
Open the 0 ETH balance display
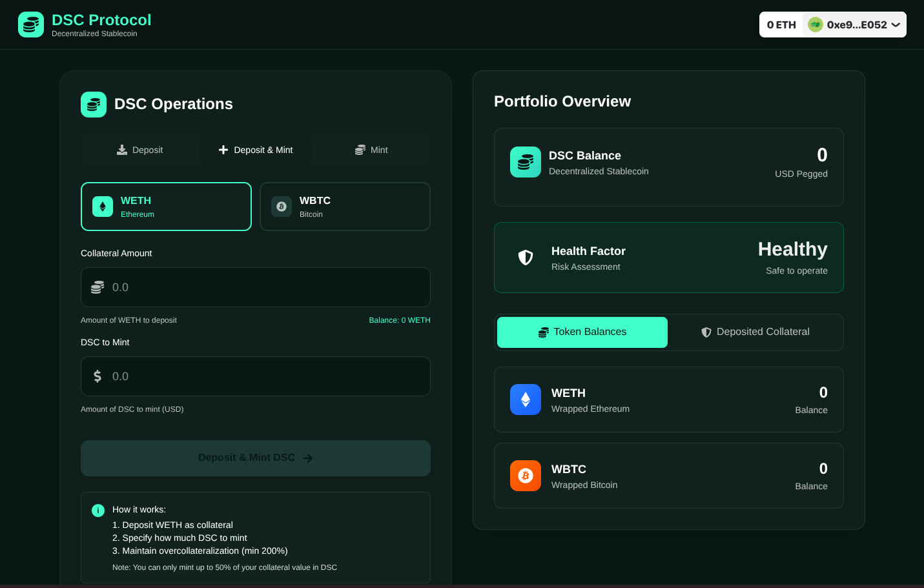781,25
